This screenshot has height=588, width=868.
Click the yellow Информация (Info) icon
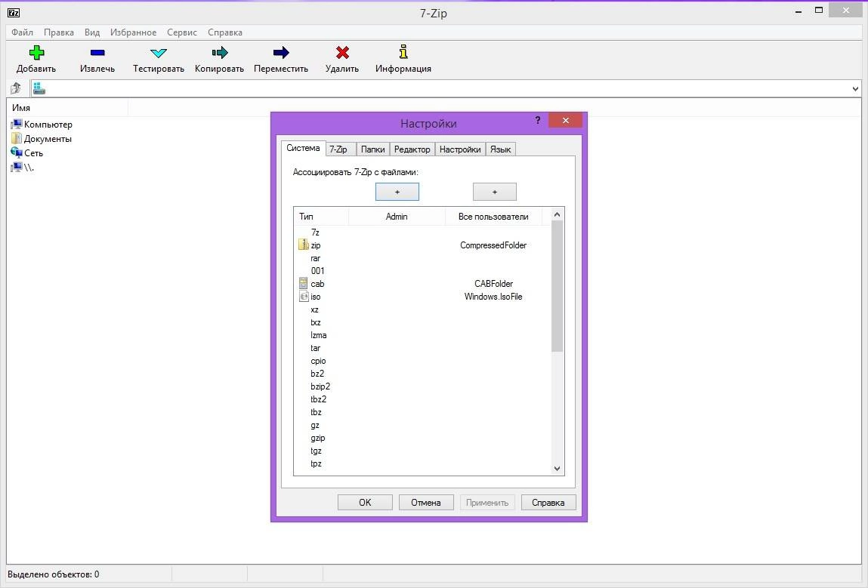click(x=403, y=52)
